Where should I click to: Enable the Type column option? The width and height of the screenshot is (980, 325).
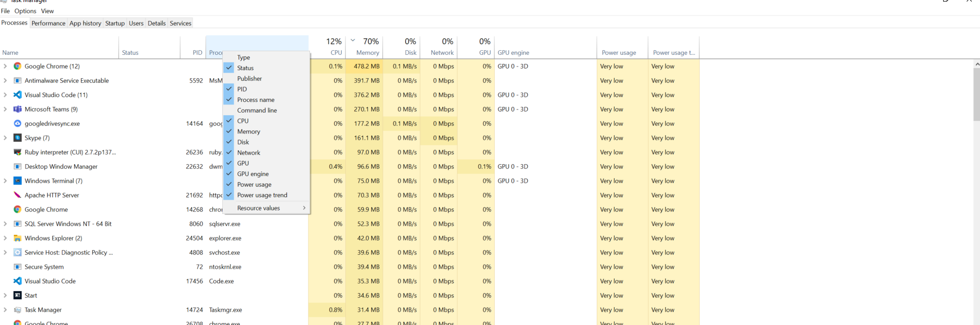(x=266, y=57)
